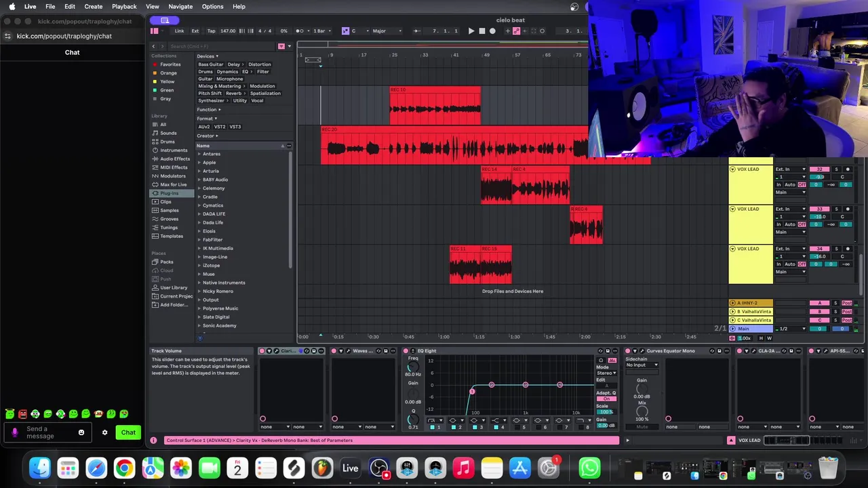Click the Arrangement Record button
The height and width of the screenshot is (488, 868).
pyautogui.click(x=492, y=30)
